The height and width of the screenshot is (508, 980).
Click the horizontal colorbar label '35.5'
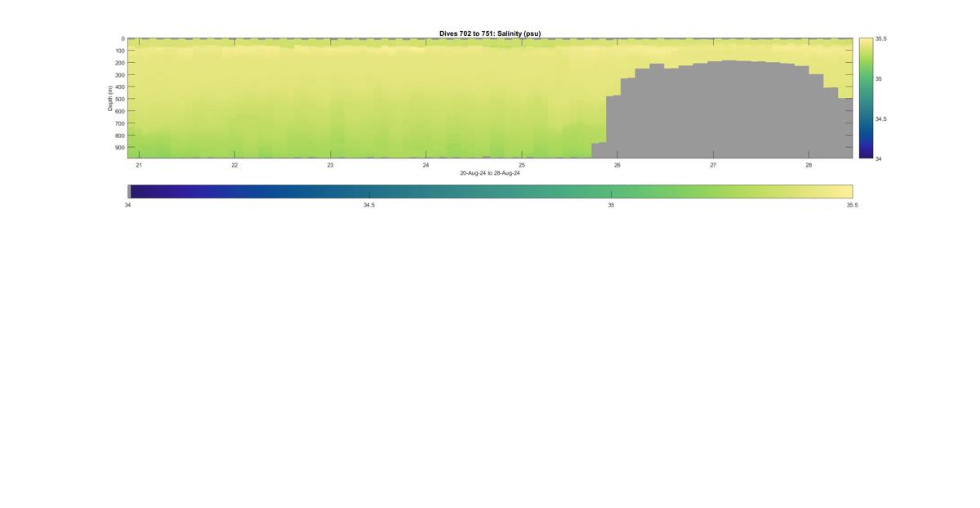click(853, 205)
